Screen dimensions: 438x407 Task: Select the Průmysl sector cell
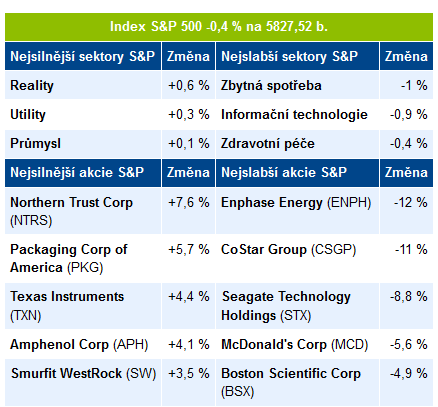pyautogui.click(x=83, y=144)
